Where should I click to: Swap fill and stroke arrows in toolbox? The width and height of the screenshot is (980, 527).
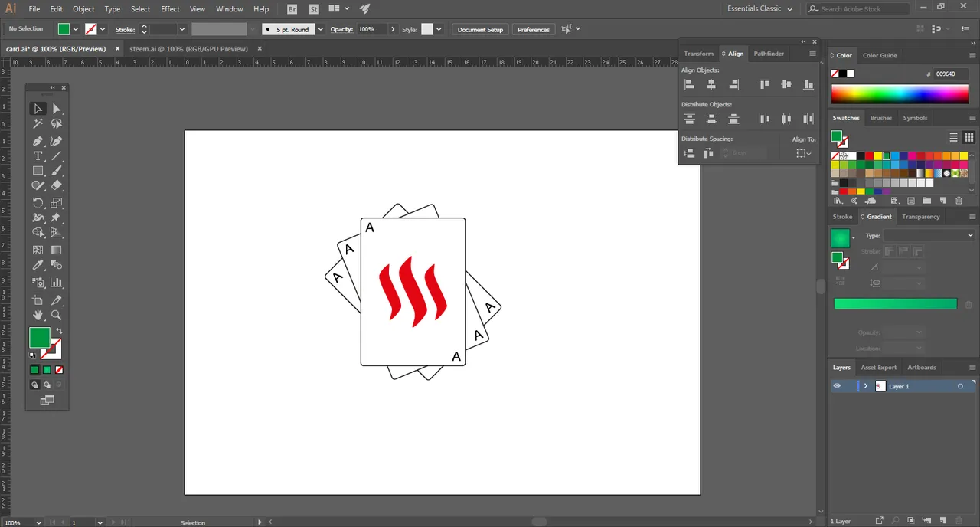pyautogui.click(x=59, y=331)
